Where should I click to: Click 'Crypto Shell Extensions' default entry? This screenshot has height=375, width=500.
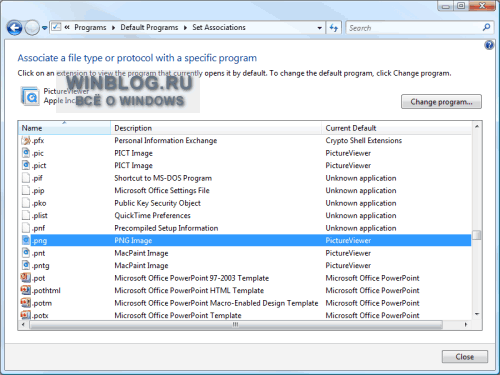click(364, 141)
